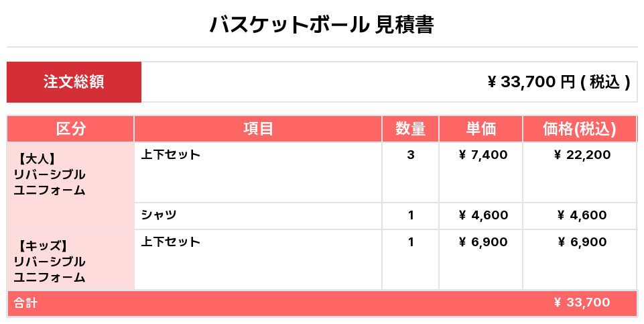The width and height of the screenshot is (644, 324).
Task: Select the red 注文総額 label
Action: point(74,82)
